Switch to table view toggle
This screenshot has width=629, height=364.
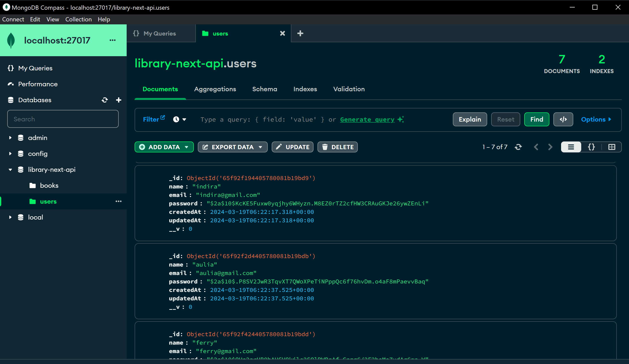coord(612,147)
